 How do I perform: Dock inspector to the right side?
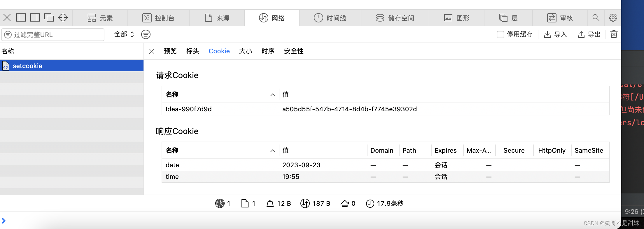point(35,18)
